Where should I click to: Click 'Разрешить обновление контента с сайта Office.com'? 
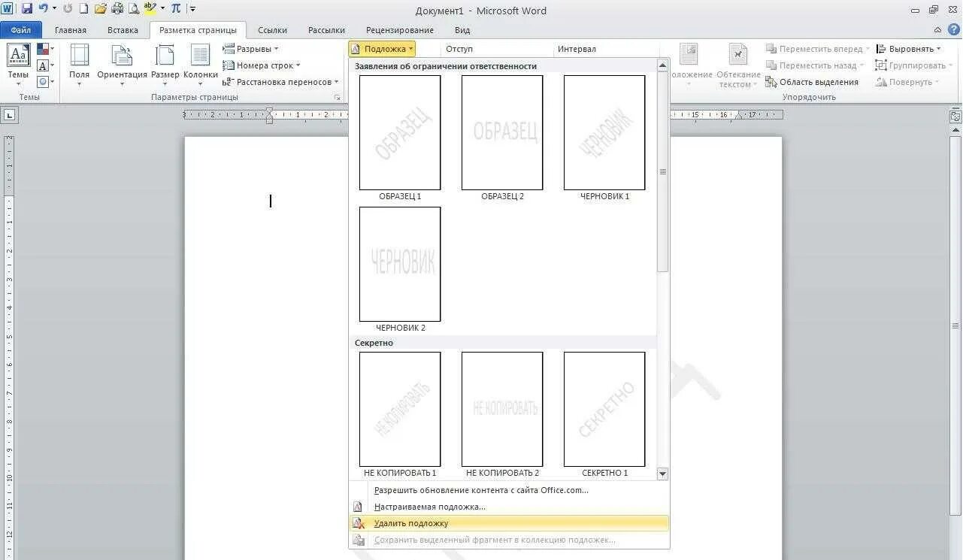pos(509,490)
